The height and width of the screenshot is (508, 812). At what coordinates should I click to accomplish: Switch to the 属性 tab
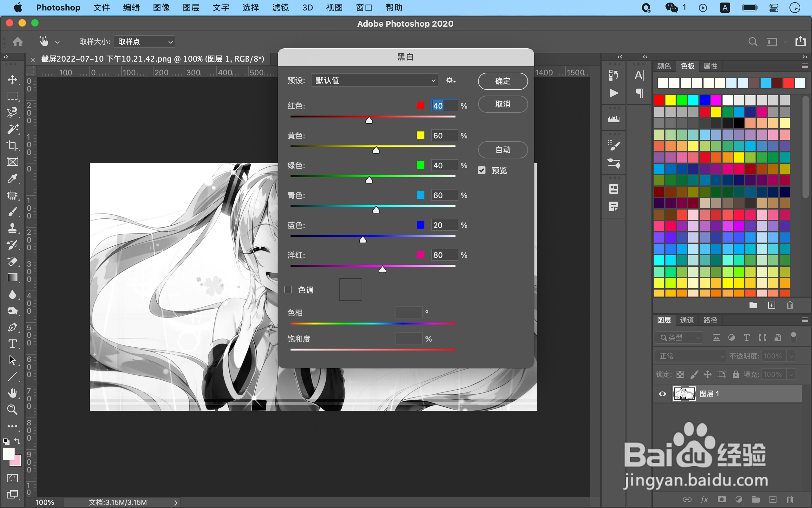tap(710, 66)
